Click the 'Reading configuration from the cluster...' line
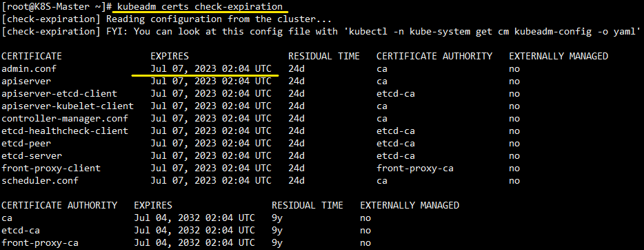 219,19
